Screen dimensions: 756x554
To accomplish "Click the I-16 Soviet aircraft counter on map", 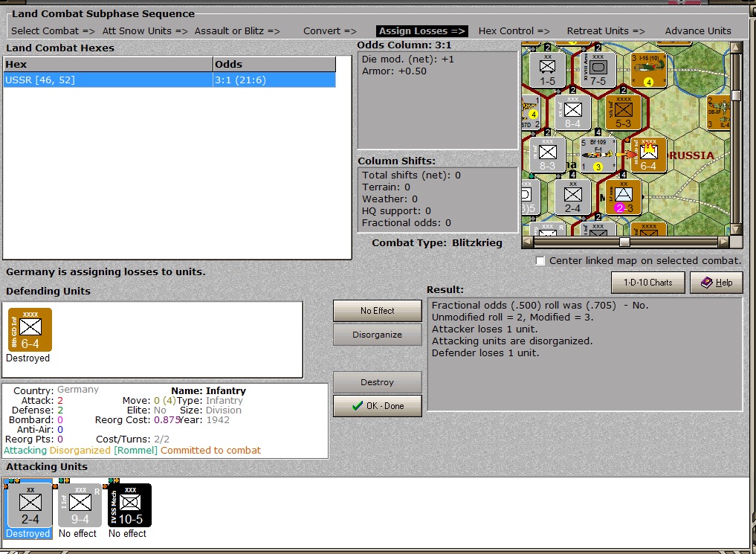I will (x=648, y=70).
